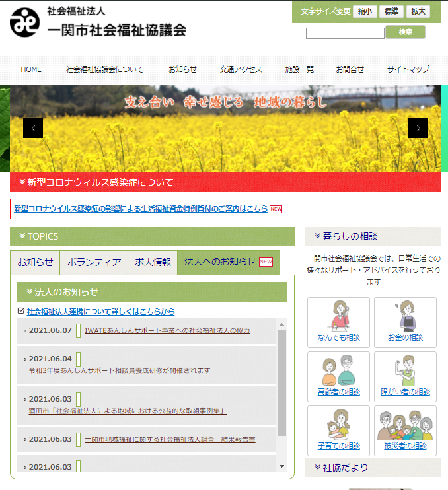Show next slide with right arrow
Viewport: 448px width, 490px height.
[x=418, y=128]
